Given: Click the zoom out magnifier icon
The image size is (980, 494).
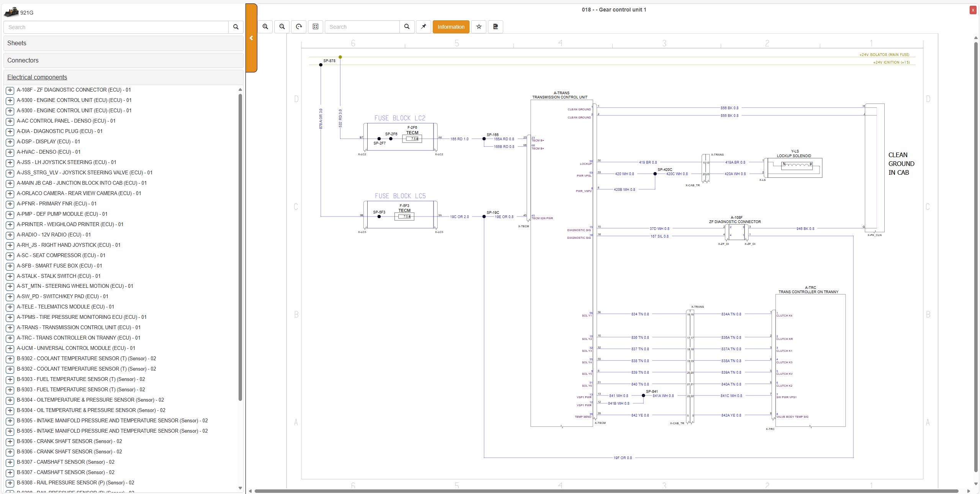Looking at the screenshot, I should (x=282, y=27).
